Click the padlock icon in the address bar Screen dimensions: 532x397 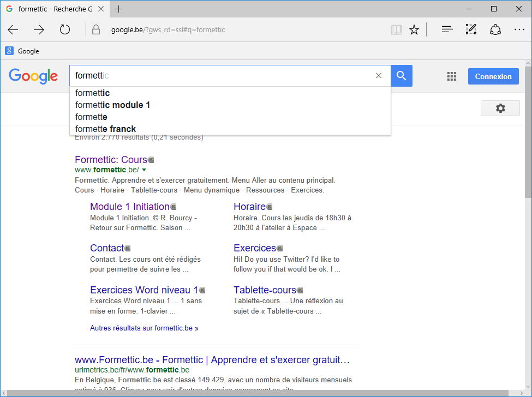(96, 30)
